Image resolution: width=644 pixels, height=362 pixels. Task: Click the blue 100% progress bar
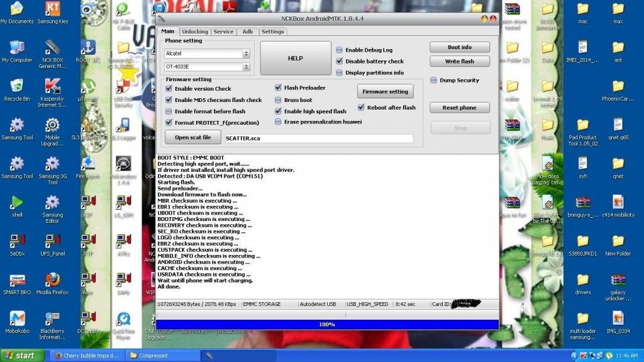[x=327, y=324]
